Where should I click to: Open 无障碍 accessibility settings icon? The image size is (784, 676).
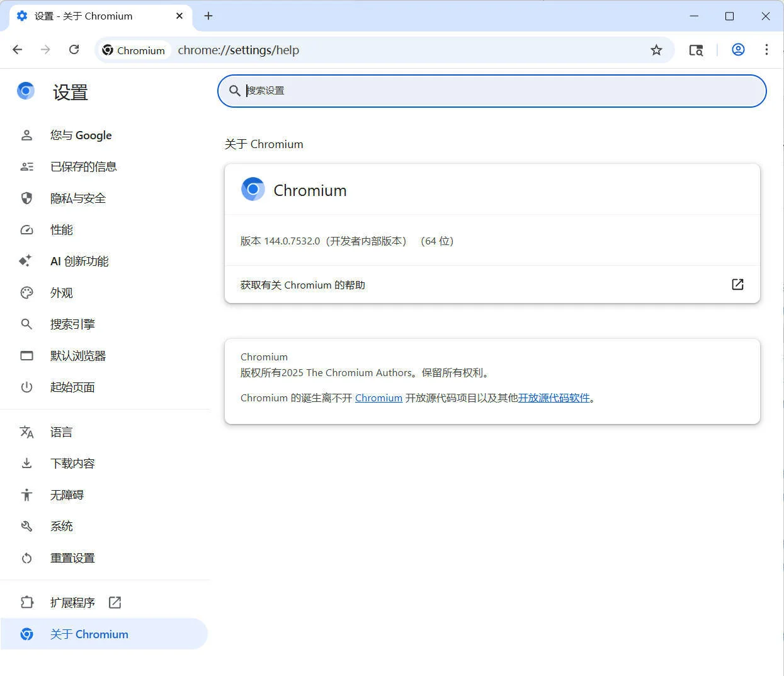26,495
